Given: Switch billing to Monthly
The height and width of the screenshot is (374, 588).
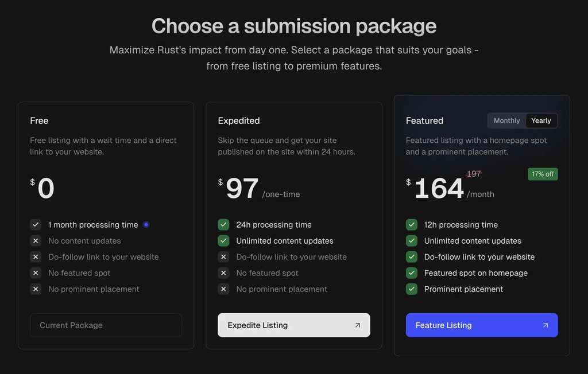Looking at the screenshot, I should (506, 120).
